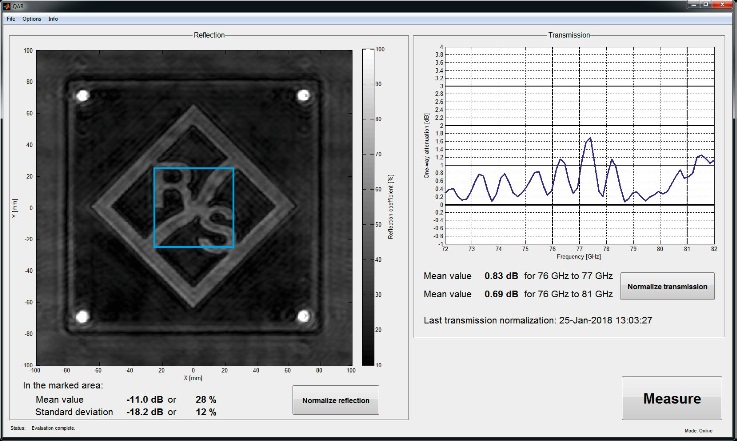Click the 'Reflection' panel title
738x442 pixels.
tap(209, 35)
